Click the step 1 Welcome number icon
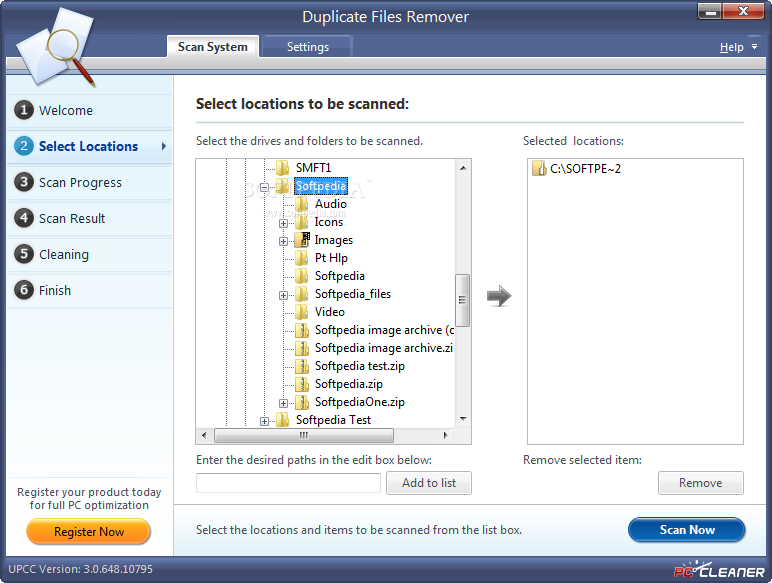Image resolution: width=772 pixels, height=583 pixels. (24, 110)
